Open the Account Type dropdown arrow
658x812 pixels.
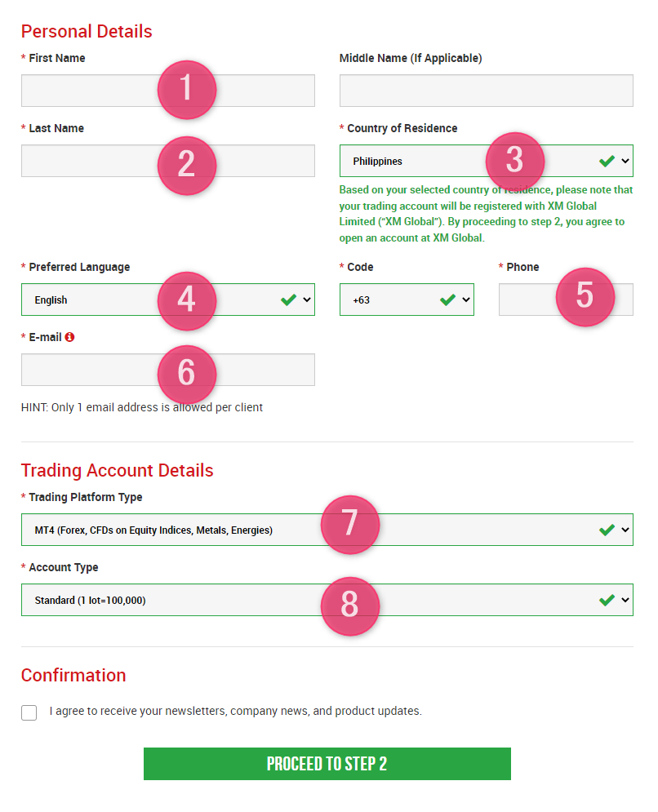tap(625, 600)
